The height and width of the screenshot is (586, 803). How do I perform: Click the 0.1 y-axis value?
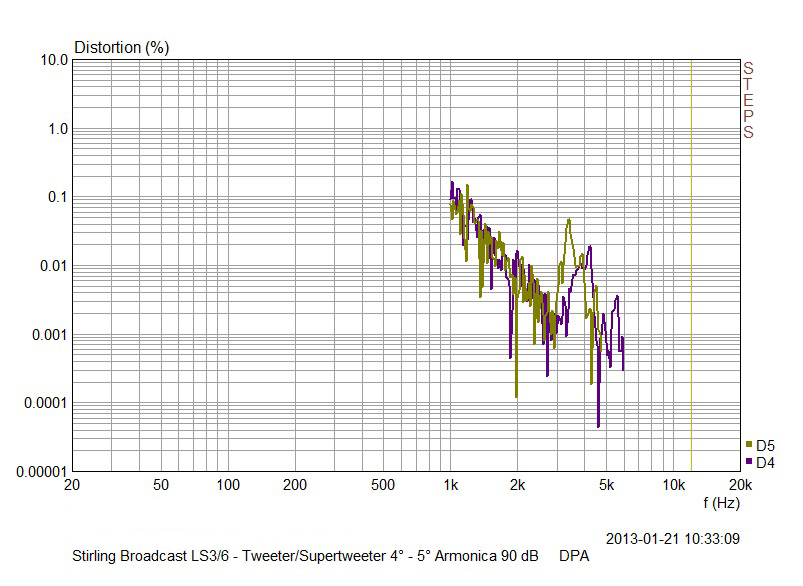(x=58, y=197)
